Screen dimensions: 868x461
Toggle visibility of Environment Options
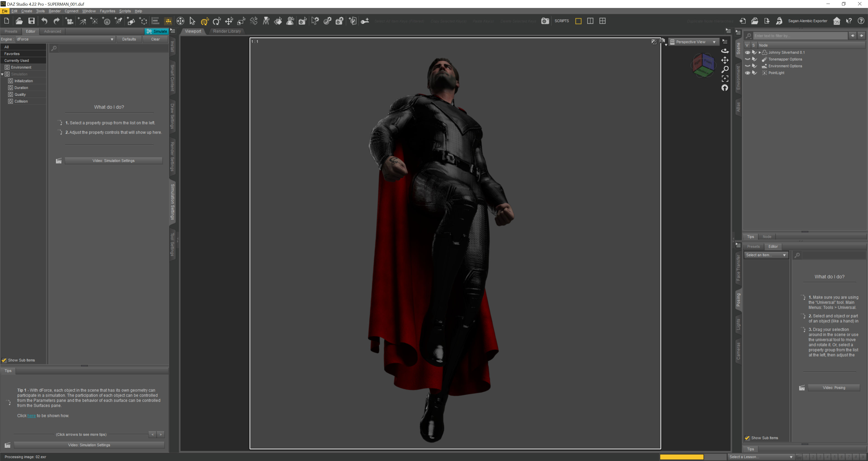click(x=747, y=66)
